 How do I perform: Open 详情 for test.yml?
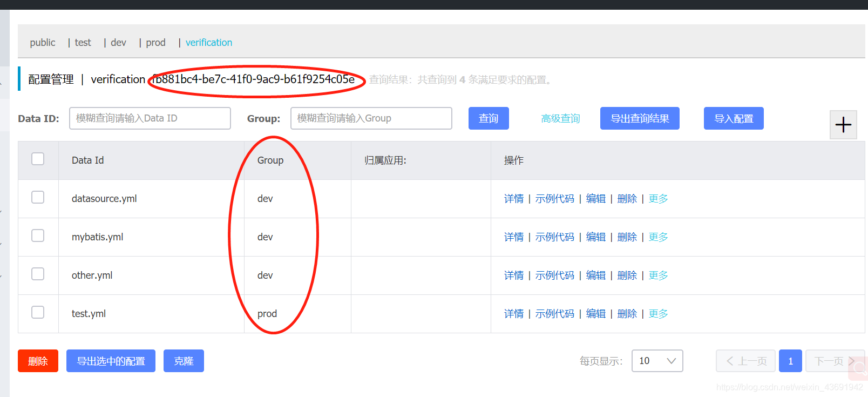[514, 314]
